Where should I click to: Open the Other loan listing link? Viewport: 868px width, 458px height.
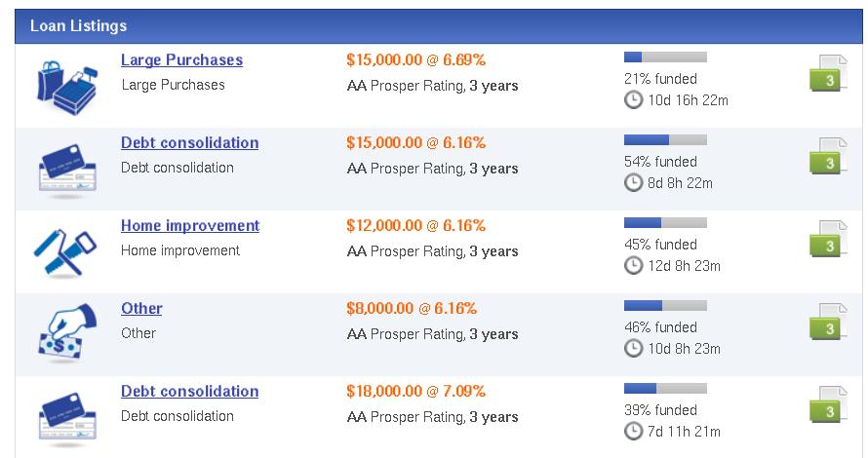141,308
